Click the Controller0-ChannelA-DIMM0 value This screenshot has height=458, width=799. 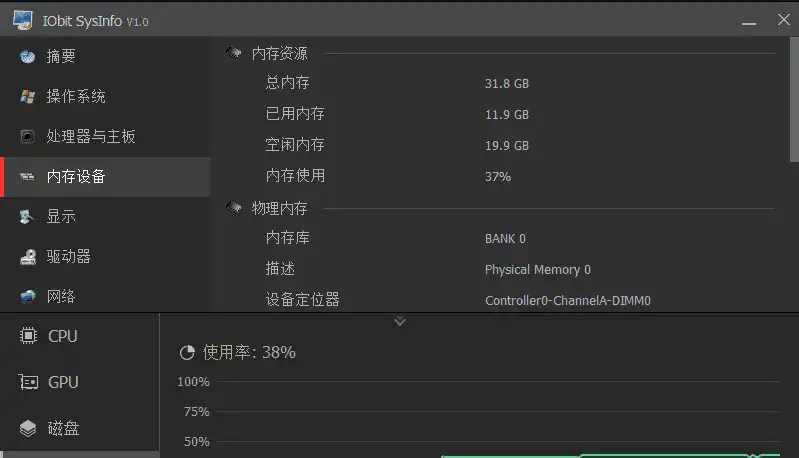pyautogui.click(x=568, y=301)
